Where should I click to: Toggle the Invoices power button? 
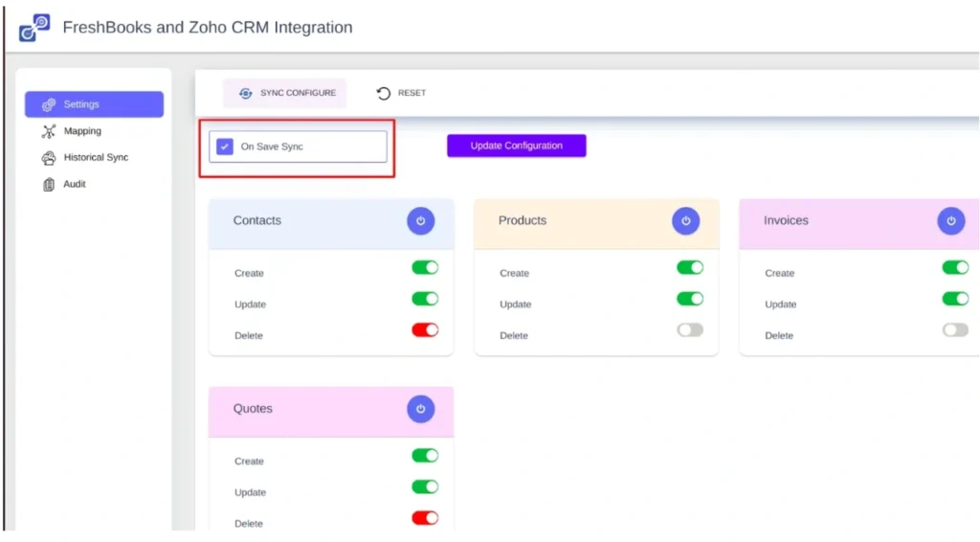pyautogui.click(x=950, y=220)
